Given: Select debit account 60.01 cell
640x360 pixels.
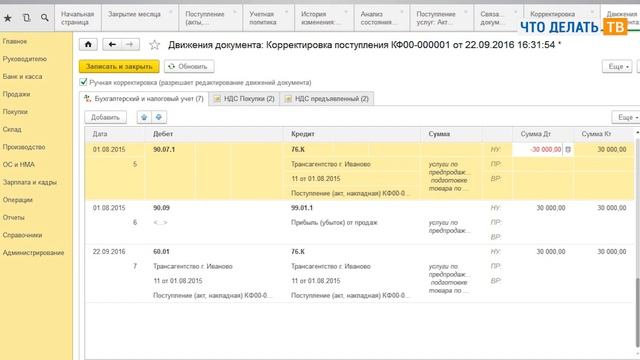Looking at the screenshot, I should coord(161,251).
